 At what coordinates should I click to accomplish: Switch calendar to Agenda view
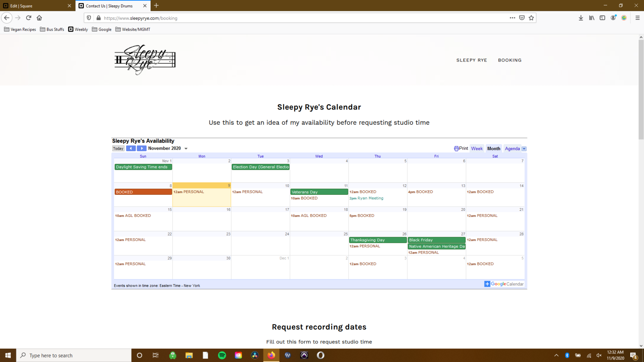coord(512,149)
